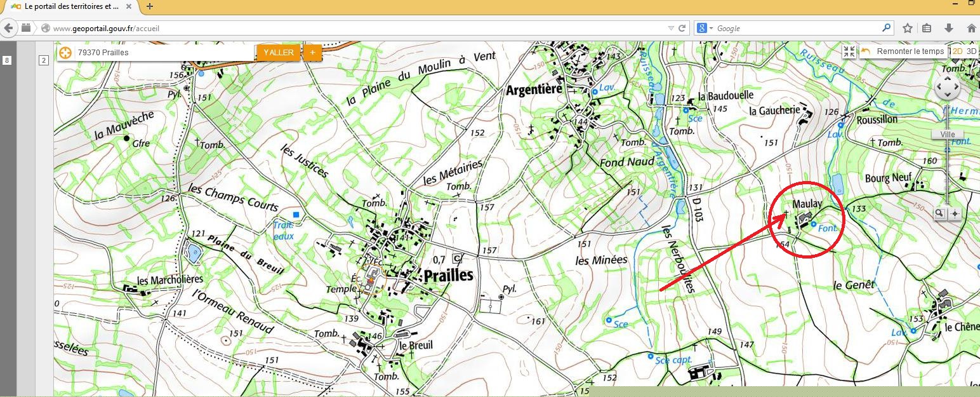980x397 pixels.
Task: Expand the orange plus search options button
Action: coord(312,52)
